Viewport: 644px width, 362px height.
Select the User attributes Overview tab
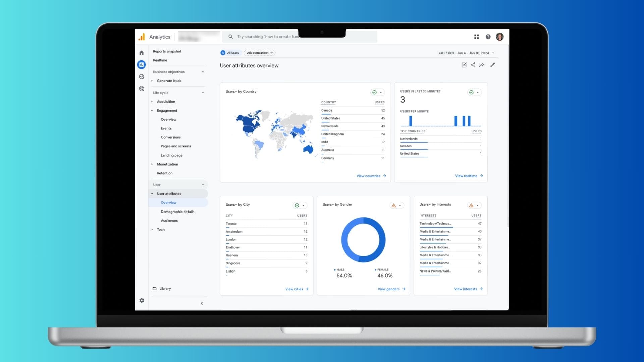(168, 202)
